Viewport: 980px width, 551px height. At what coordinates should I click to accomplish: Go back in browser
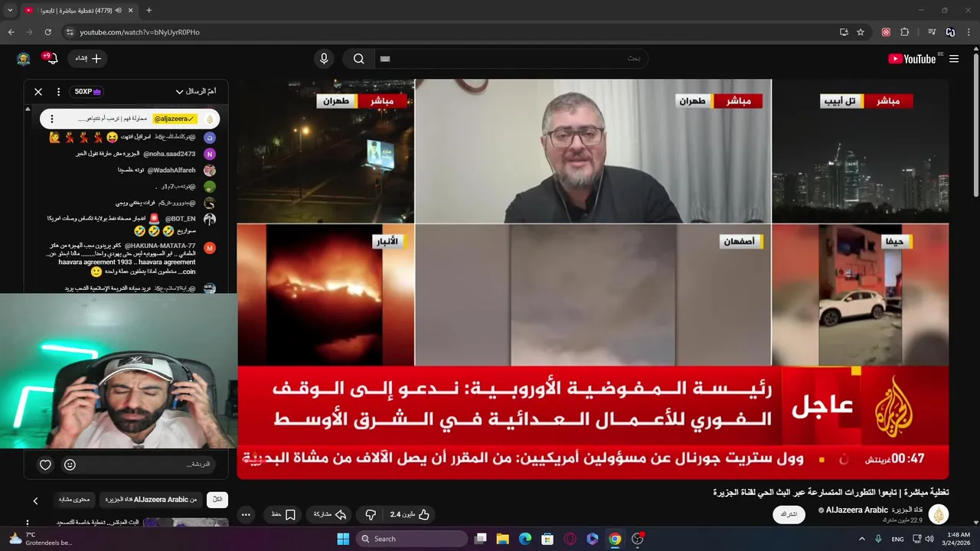pos(11,32)
